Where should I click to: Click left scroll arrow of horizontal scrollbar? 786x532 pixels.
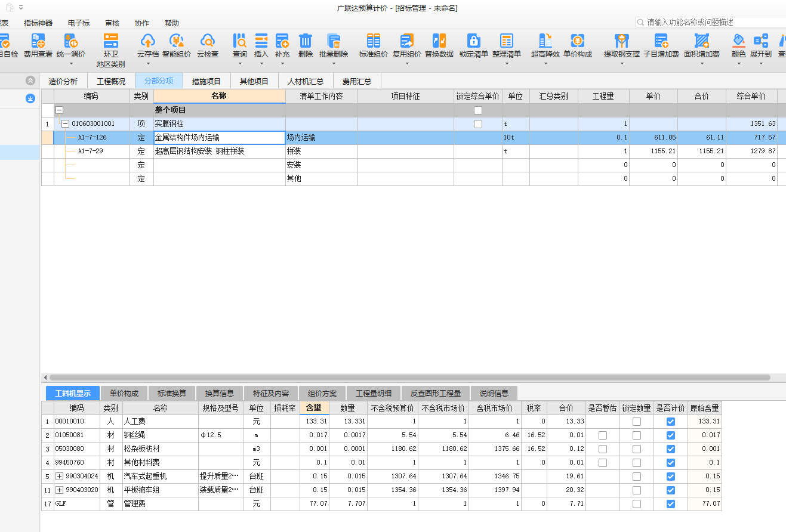(44, 378)
